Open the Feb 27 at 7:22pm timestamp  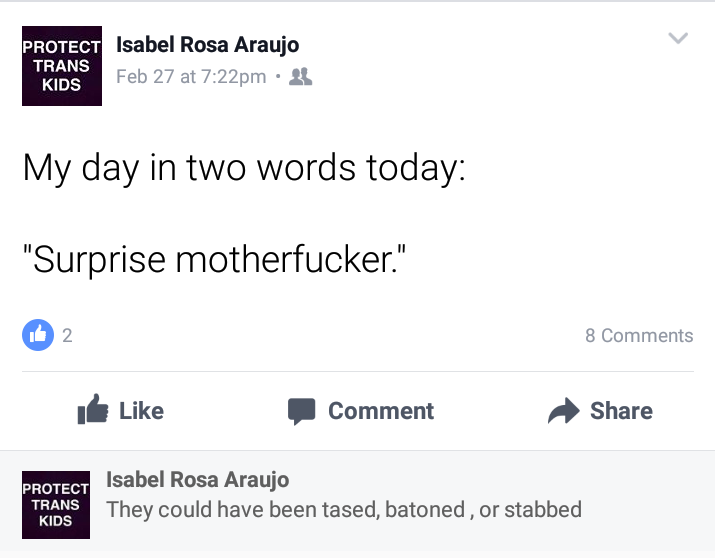(x=191, y=77)
